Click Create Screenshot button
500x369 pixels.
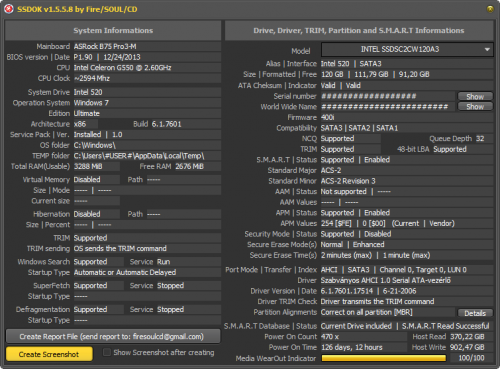49,354
